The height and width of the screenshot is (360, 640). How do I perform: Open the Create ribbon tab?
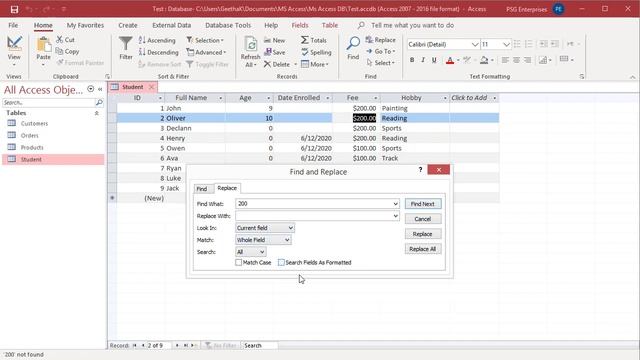128,25
